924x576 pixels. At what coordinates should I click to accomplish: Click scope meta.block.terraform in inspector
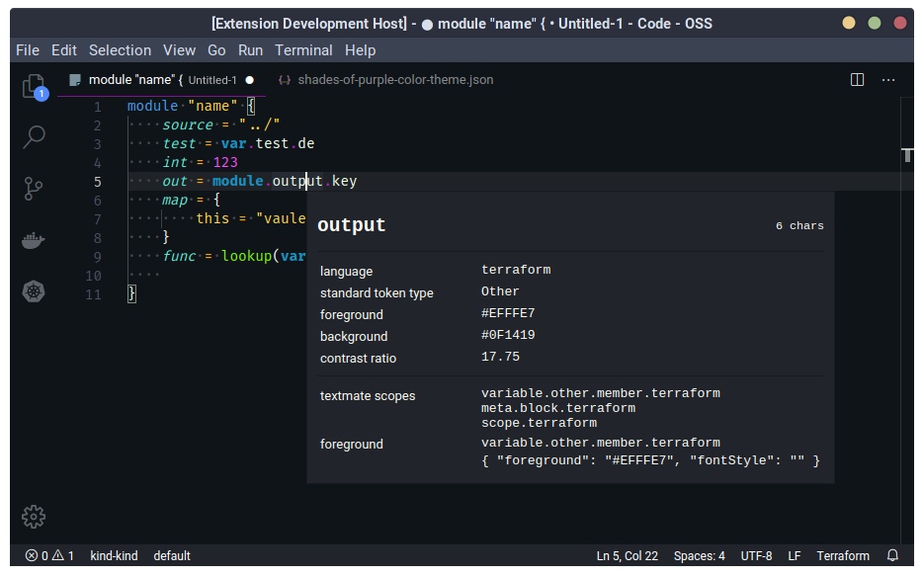tap(558, 408)
